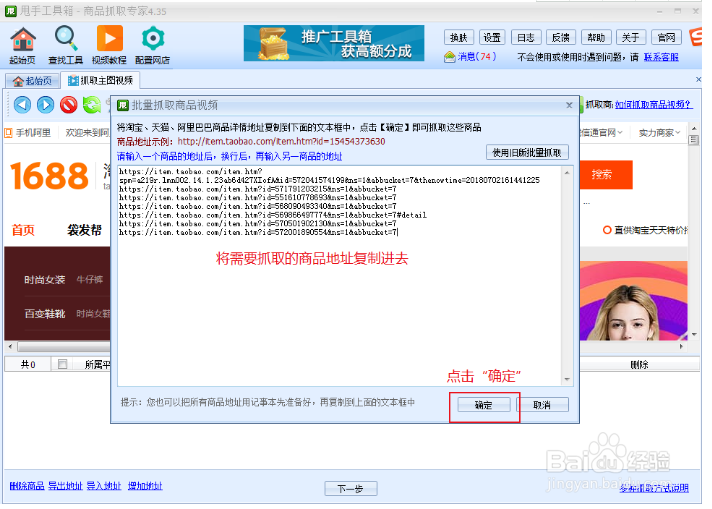
Task: Open 设置 settings button
Action: point(492,37)
